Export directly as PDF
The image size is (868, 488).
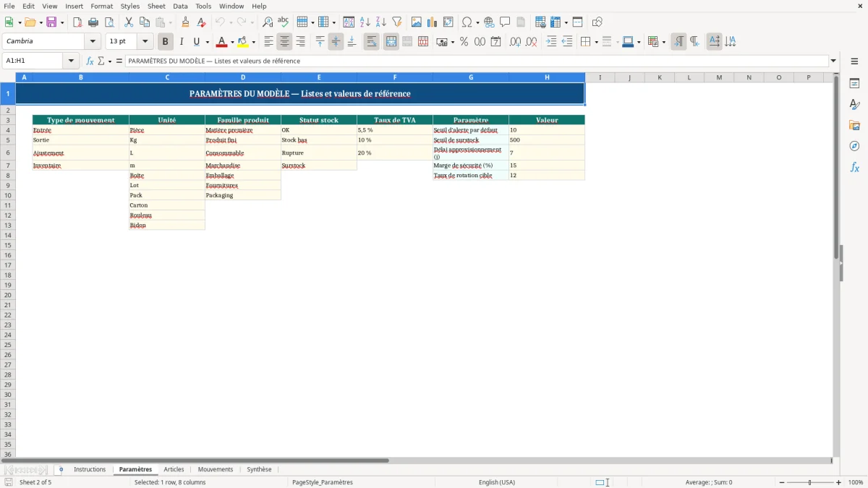click(x=77, y=22)
